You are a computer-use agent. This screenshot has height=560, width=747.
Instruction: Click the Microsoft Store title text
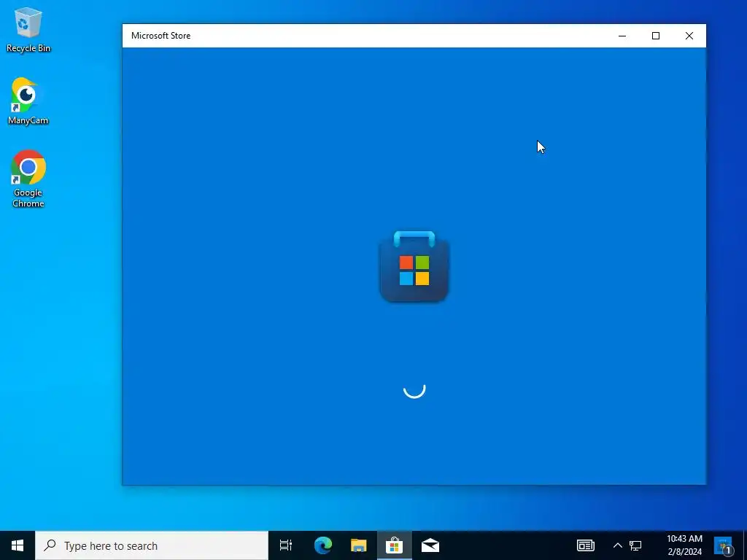point(161,36)
